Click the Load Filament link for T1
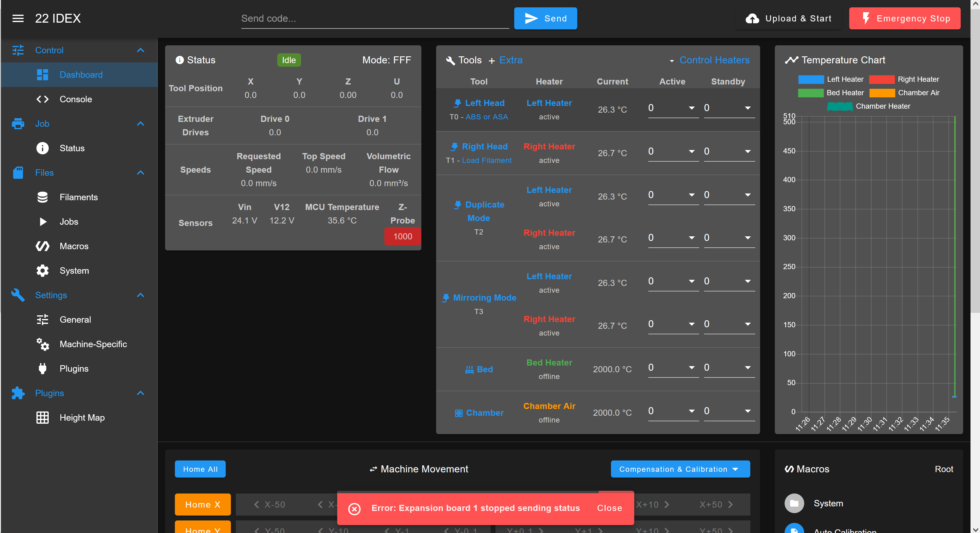980x533 pixels. [487, 160]
